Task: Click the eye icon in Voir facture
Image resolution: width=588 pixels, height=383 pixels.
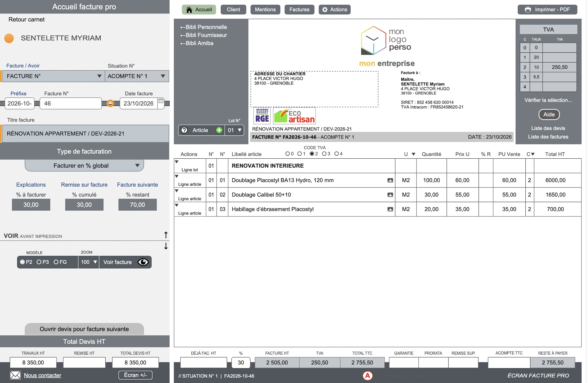Action: [143, 262]
